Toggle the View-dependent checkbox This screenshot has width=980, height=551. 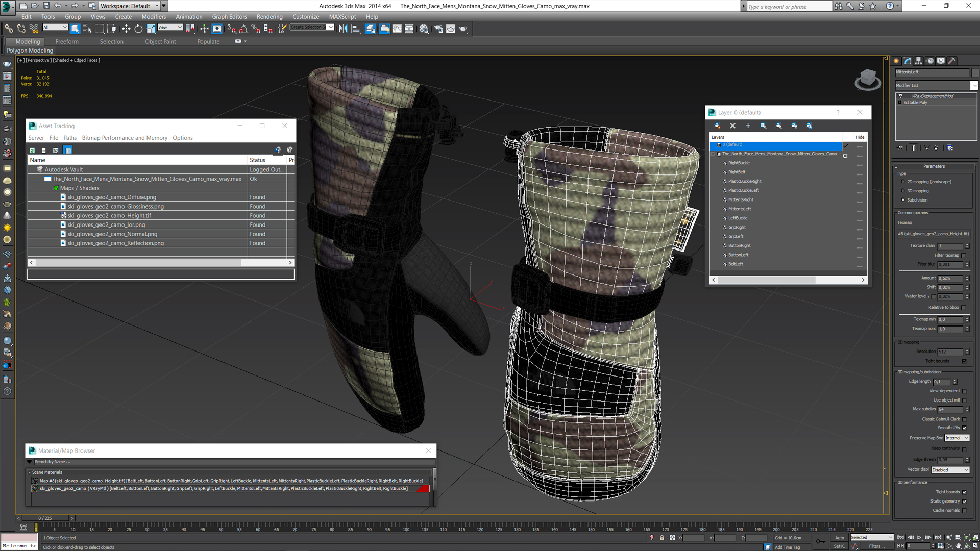[964, 391]
